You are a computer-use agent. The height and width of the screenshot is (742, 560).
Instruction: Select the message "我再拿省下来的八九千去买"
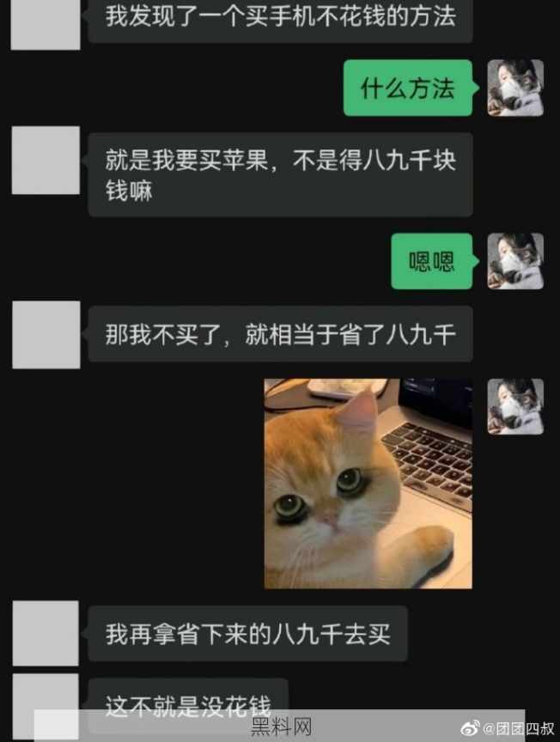click(x=247, y=634)
